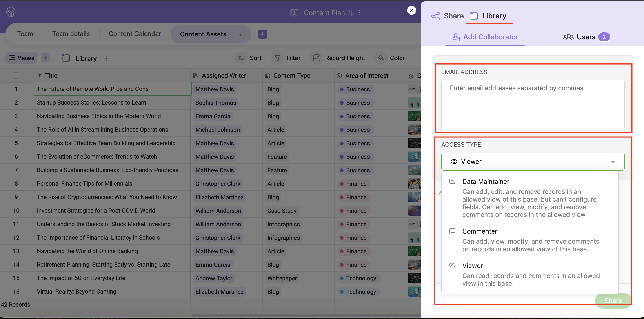This screenshot has width=644, height=319.
Task: Click the cube logo in top-left corner
Action: (x=11, y=12)
